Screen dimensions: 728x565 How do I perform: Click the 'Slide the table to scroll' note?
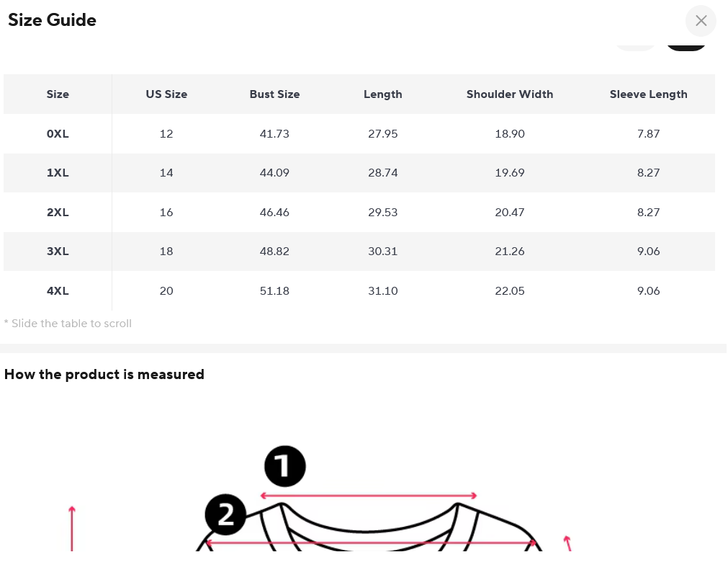point(68,324)
